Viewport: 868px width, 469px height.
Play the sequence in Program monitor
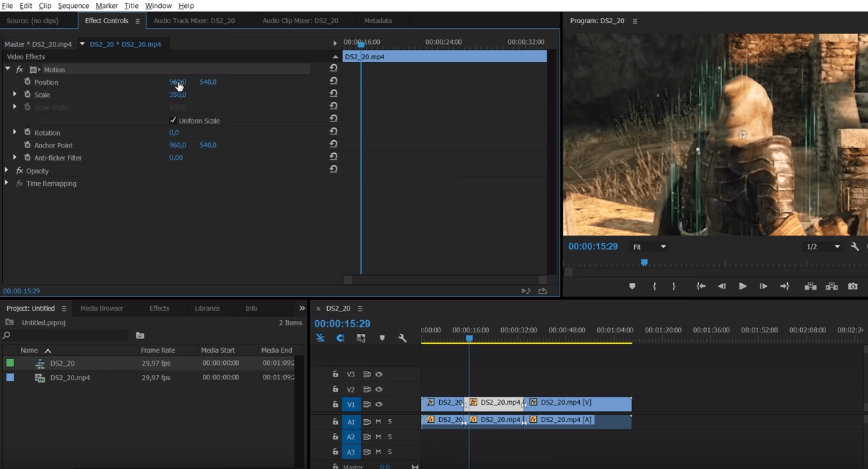coord(742,286)
